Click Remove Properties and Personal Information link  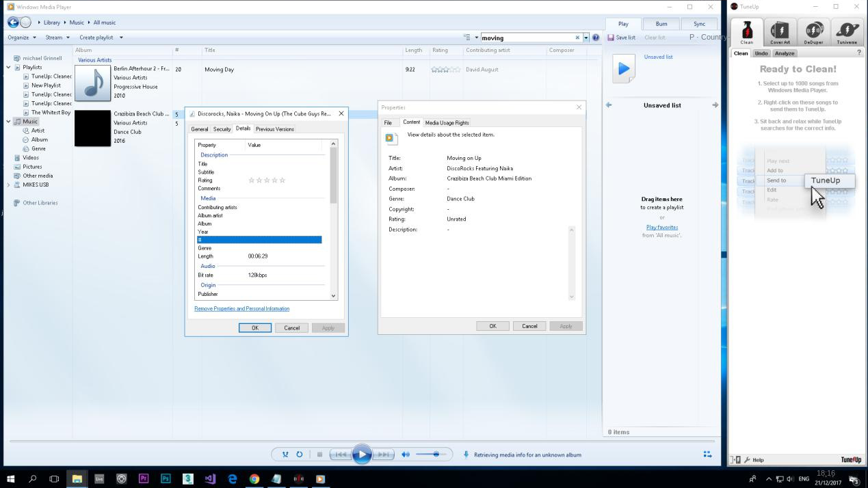241,309
